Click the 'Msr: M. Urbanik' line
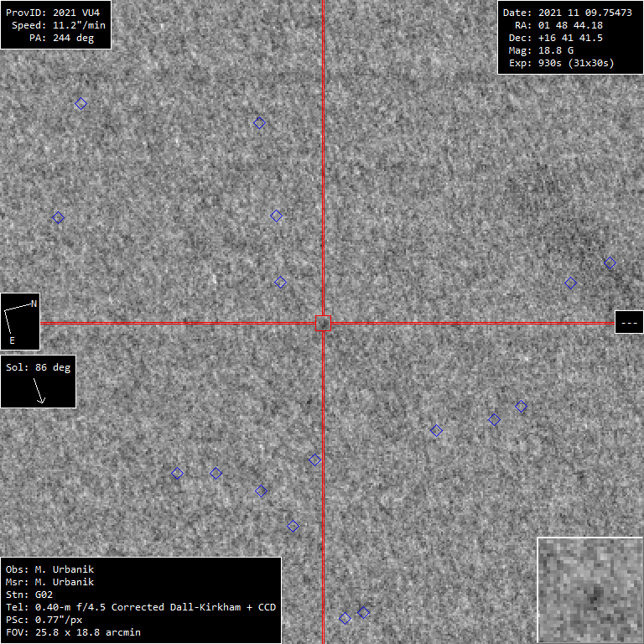 pos(49,582)
